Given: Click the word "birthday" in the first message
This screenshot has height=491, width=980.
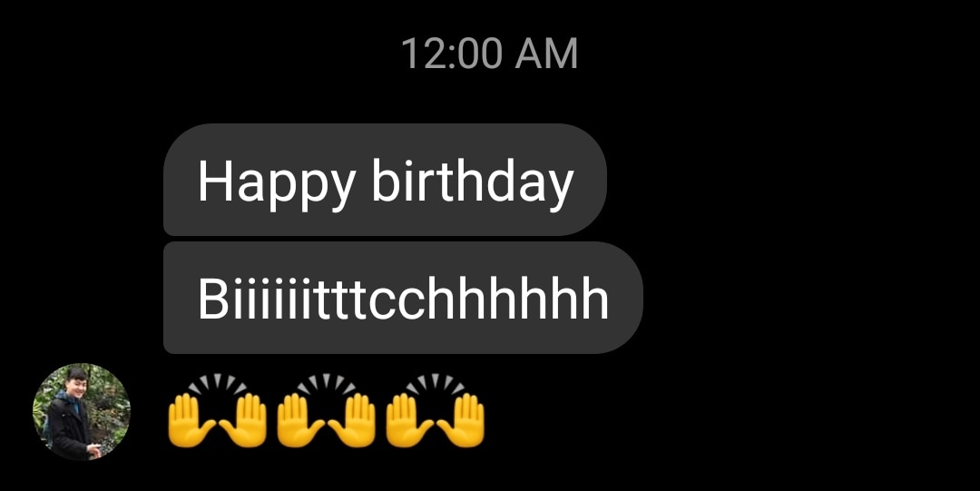Looking at the screenshot, I should tap(473, 182).
